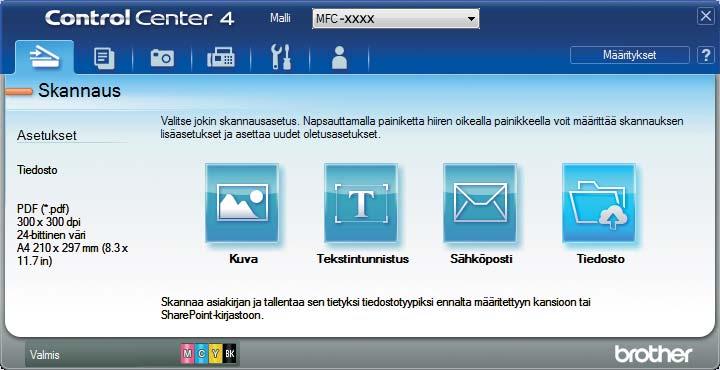
Task: Click the Asetukset heading in the side panel
Action: [x=46, y=135]
